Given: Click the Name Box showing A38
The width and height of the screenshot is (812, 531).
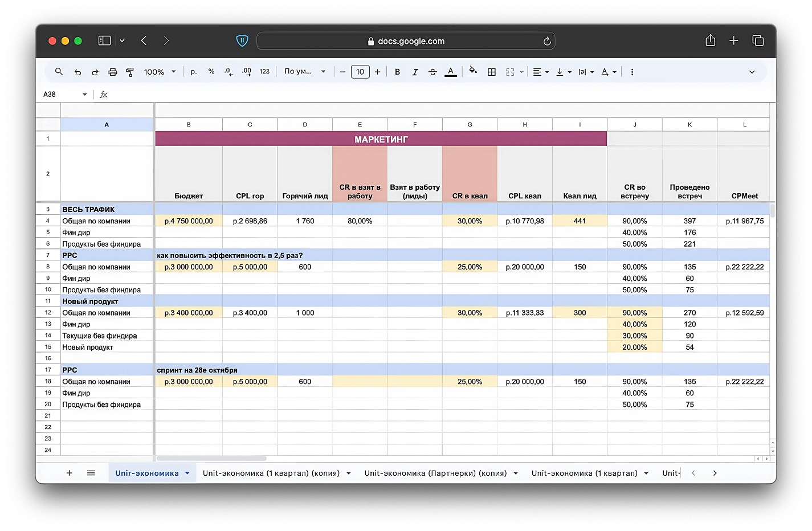Looking at the screenshot, I should click(64, 94).
